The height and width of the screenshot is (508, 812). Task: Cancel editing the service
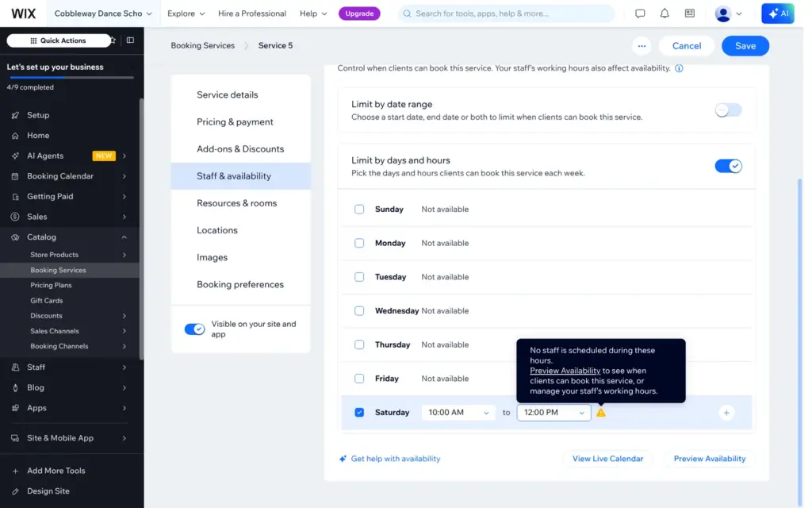(x=686, y=45)
